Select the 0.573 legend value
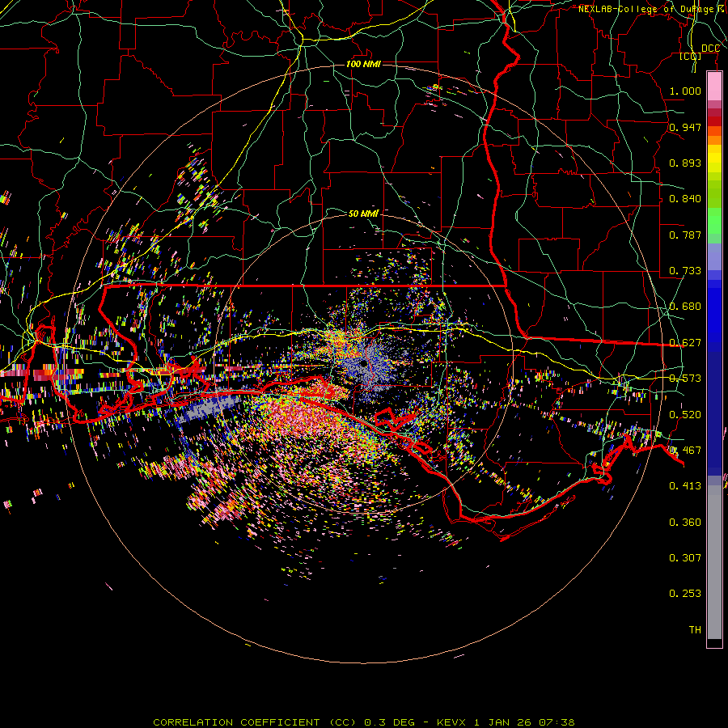Image resolution: width=728 pixels, height=728 pixels. (x=685, y=379)
